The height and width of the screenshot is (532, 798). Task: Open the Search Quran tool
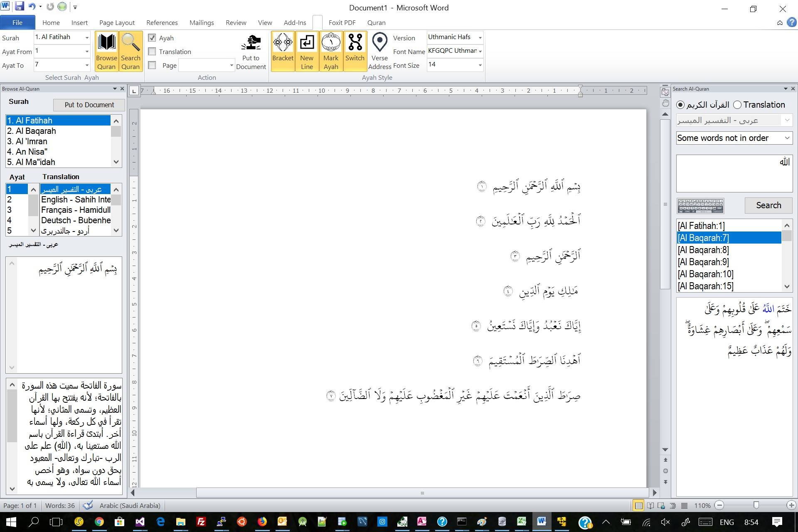131,51
